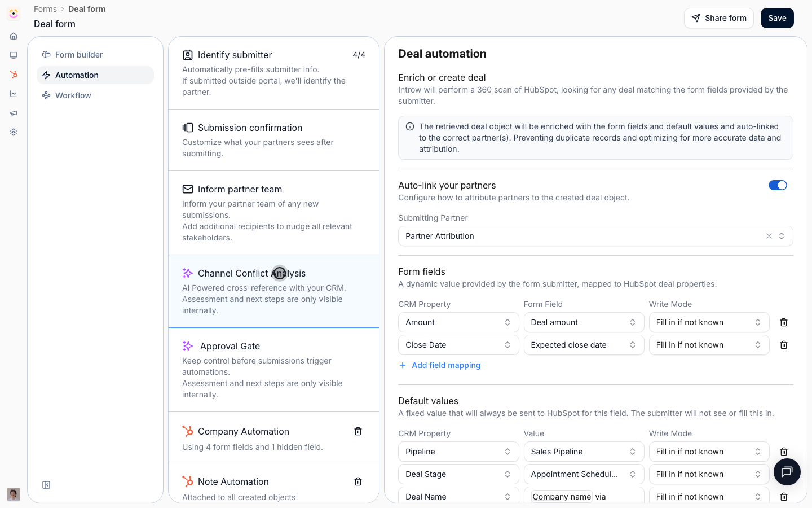Delete the Pipeline default value row
Image resolution: width=812 pixels, height=508 pixels.
[784, 452]
